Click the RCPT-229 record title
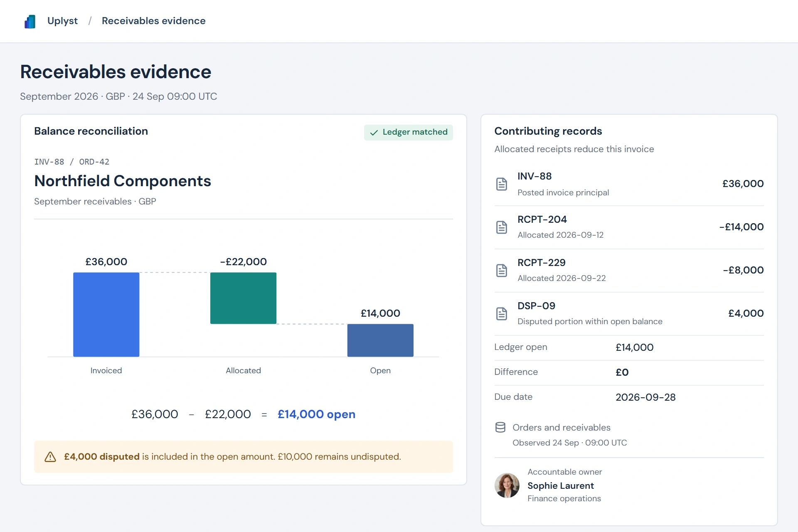Screen dimensions: 798x532 pyautogui.click(x=542, y=263)
